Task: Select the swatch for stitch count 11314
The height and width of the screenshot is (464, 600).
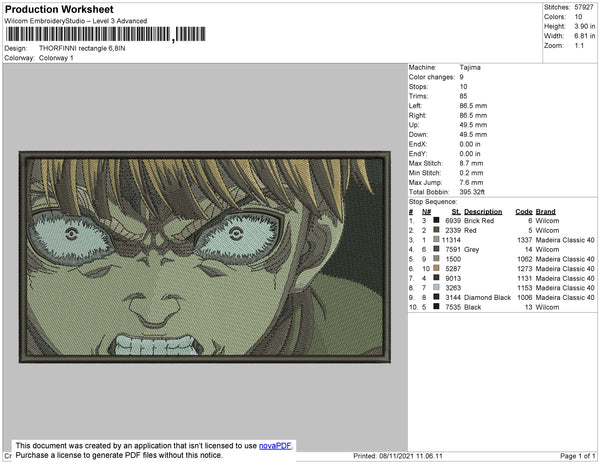Action: [x=436, y=240]
